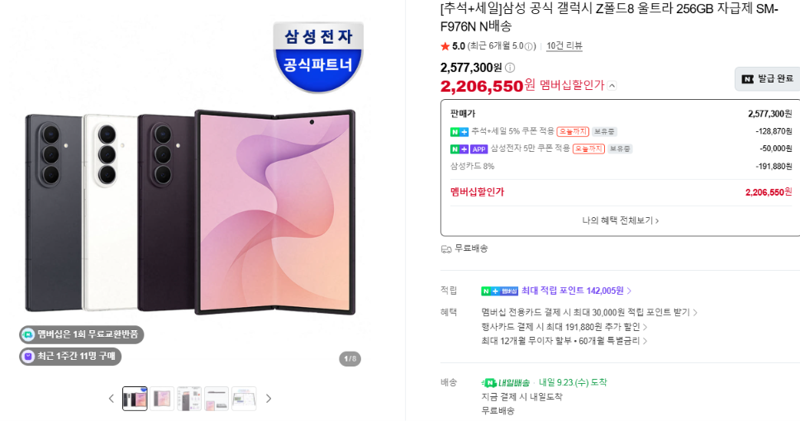Click the info icon beside the 6-month rating
The image size is (800, 421).
(529, 46)
